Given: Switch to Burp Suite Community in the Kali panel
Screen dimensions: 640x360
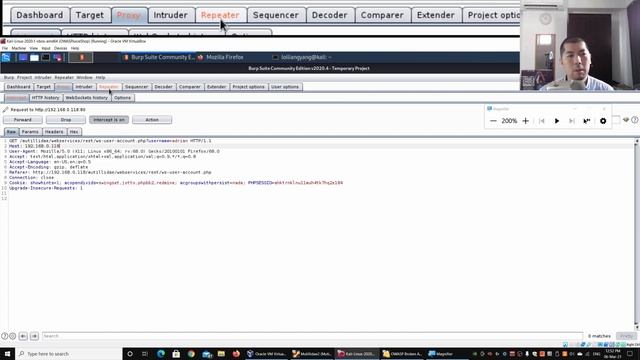Looking at the screenshot, I should [x=160, y=58].
